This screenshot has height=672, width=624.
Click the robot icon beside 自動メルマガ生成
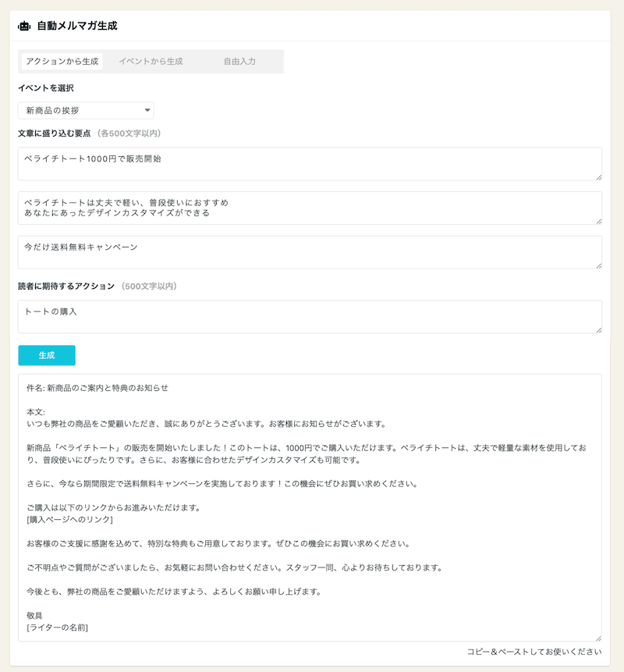24,26
